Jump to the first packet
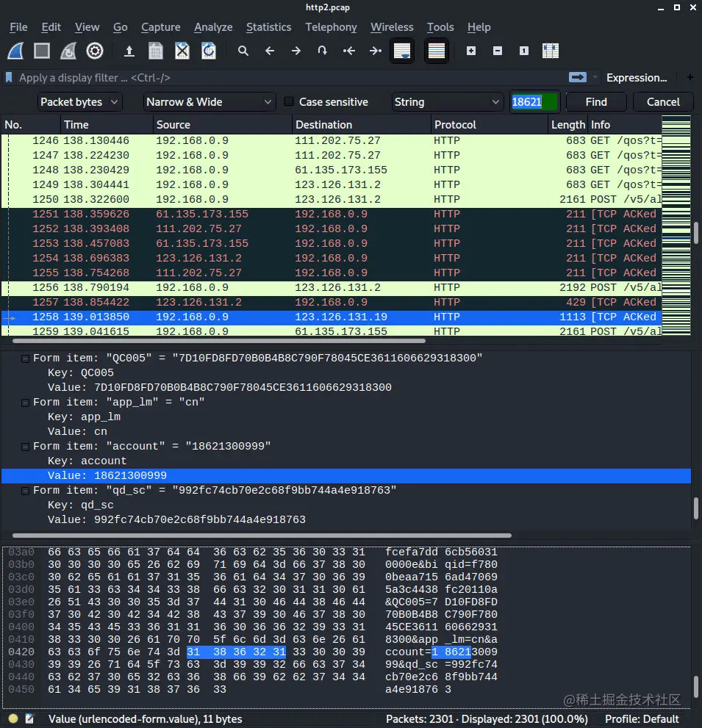Image resolution: width=702 pixels, height=728 pixels. coord(349,51)
